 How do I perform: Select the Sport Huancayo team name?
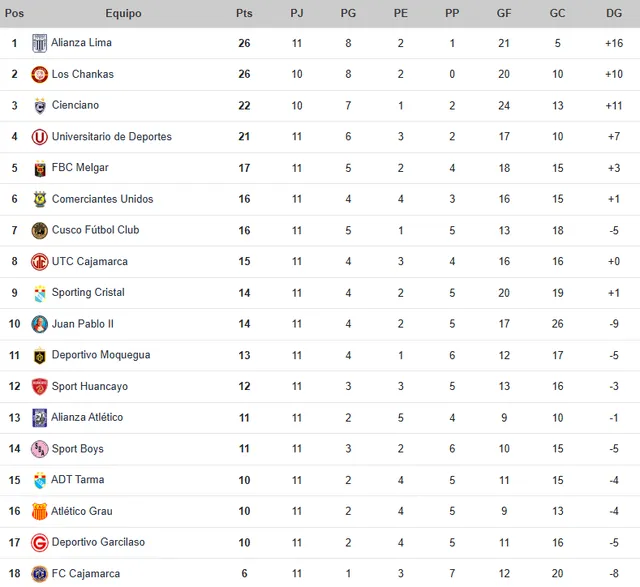coord(90,386)
